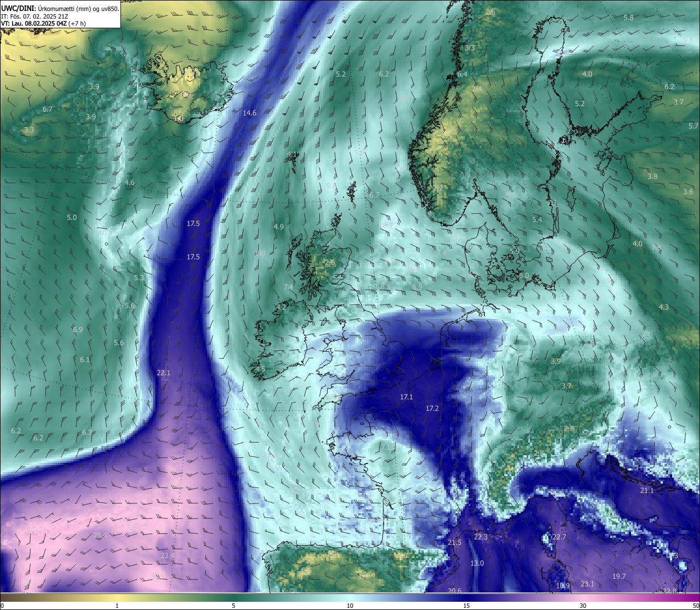Click the 6.0 value over Denmark

(524, 276)
